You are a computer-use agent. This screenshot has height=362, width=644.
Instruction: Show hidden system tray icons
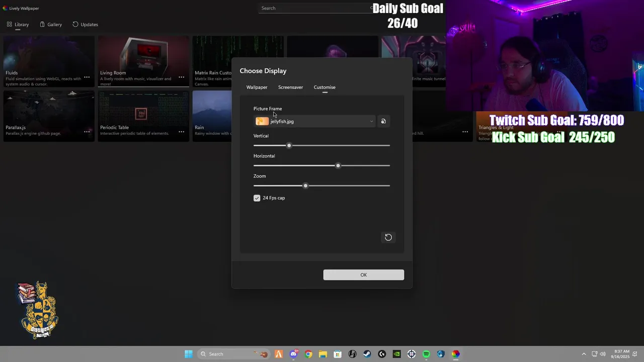click(584, 354)
